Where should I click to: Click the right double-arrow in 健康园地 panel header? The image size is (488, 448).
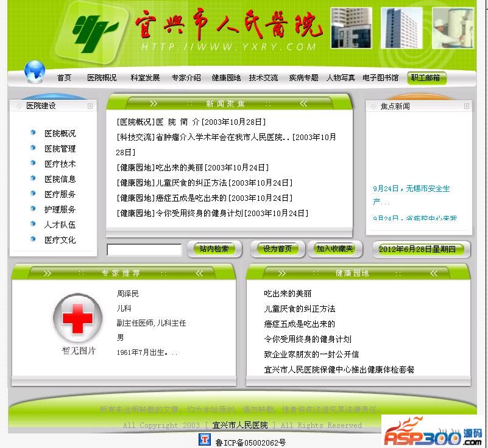tap(281, 273)
